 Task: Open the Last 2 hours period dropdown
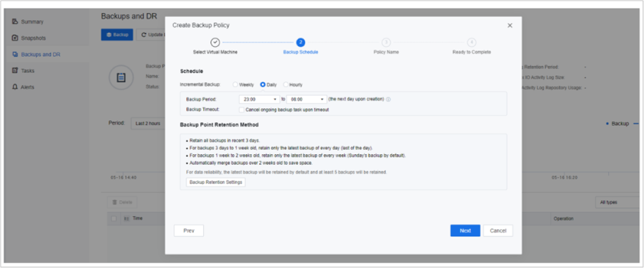[x=148, y=124]
